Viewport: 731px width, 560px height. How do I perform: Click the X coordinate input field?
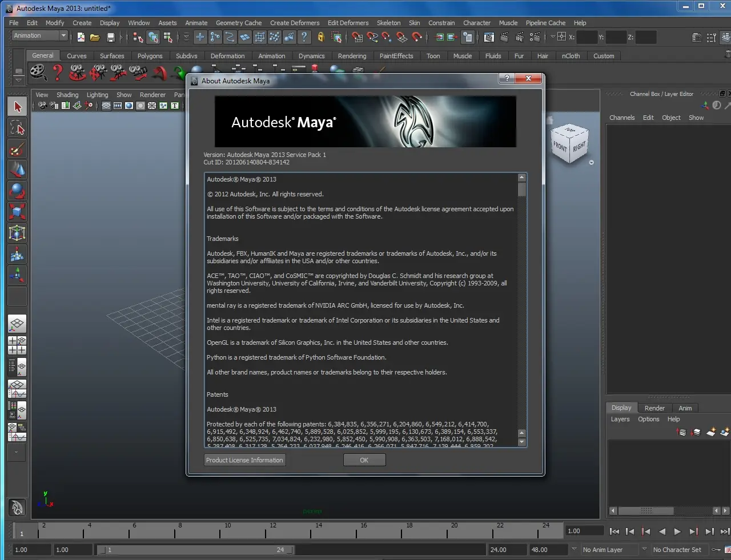[587, 37]
